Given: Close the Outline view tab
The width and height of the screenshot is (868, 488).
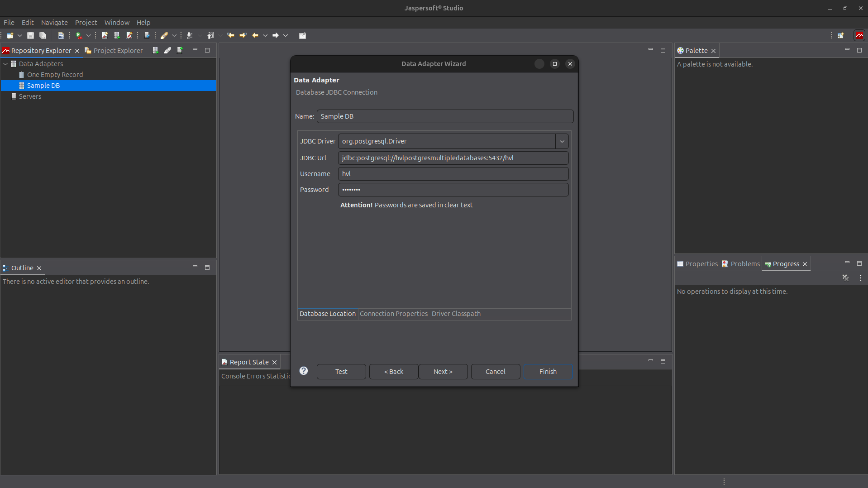Looking at the screenshot, I should 39,268.
